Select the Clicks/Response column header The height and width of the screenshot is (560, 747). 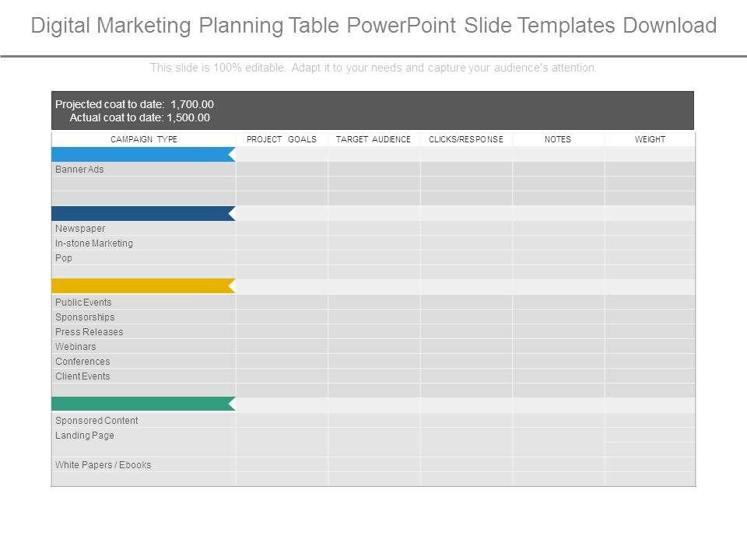pyautogui.click(x=466, y=139)
